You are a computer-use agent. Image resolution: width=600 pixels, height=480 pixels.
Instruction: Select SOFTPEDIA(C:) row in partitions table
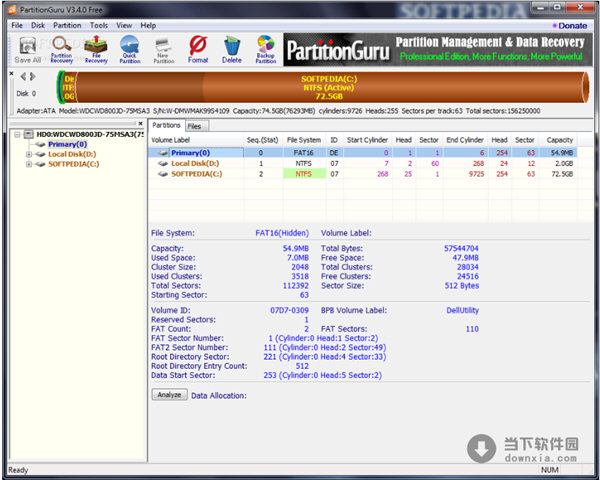363,174
